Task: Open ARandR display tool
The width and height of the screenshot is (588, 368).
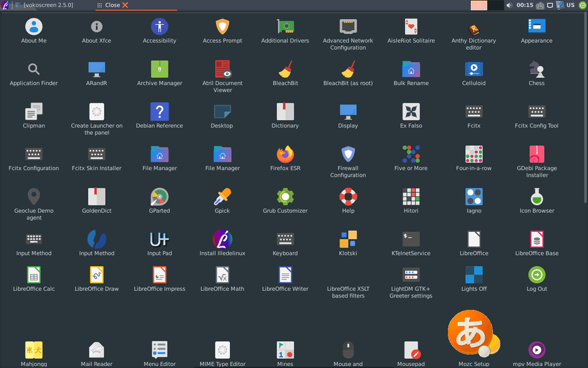Action: 97,73
